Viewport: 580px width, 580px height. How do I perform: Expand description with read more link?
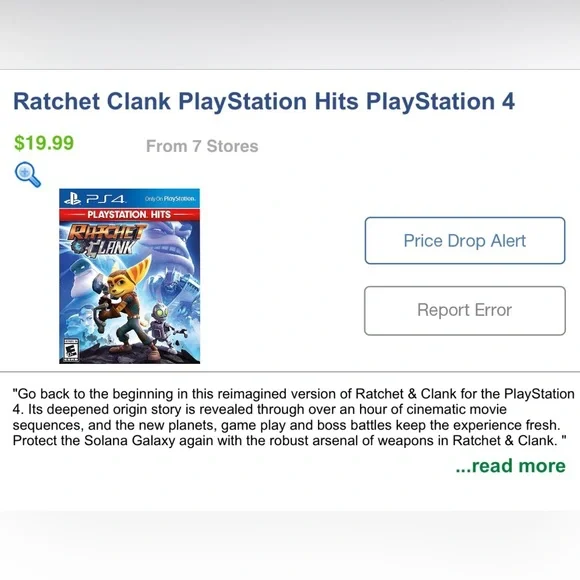click(510, 466)
